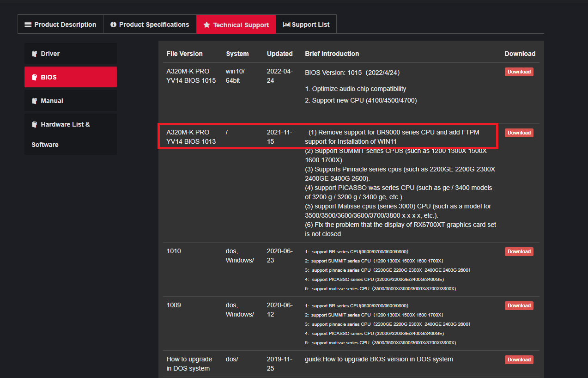Click the file icon beside Driver
588x378 pixels.
point(35,54)
